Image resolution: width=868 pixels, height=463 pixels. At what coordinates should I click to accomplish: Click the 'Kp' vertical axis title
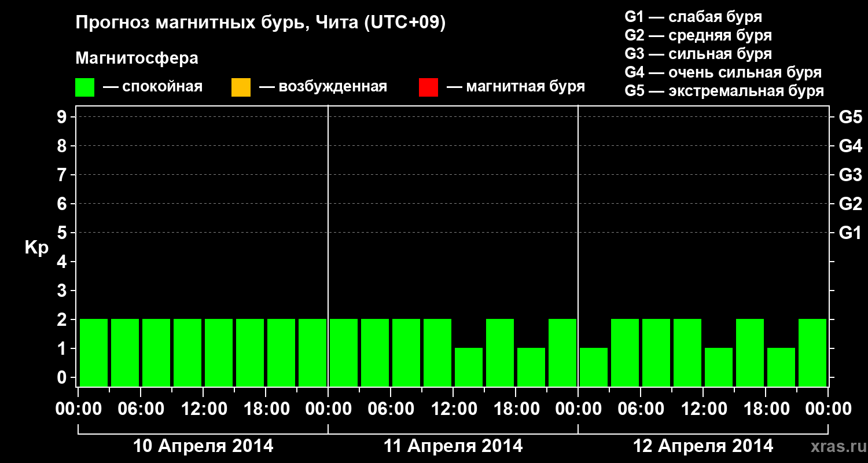click(x=36, y=248)
